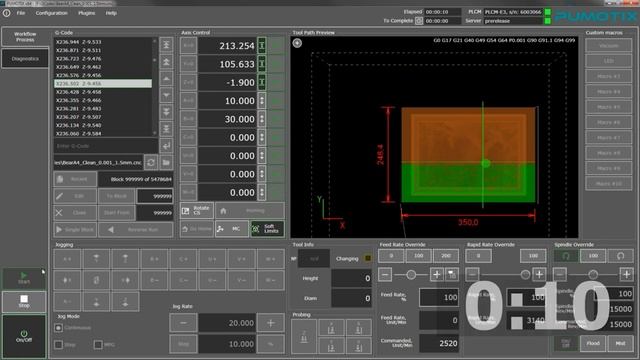
Task: Click the Rapid Rate Override slider handle
Action: [x=525, y=275]
